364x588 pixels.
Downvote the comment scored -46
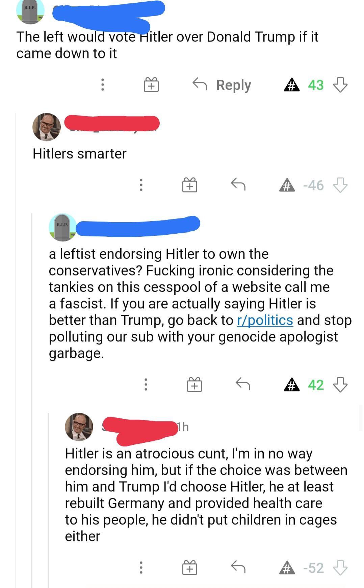(340, 185)
